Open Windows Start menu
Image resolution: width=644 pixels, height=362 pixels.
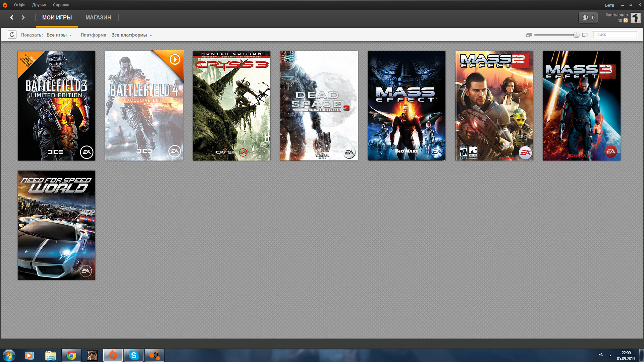point(9,355)
